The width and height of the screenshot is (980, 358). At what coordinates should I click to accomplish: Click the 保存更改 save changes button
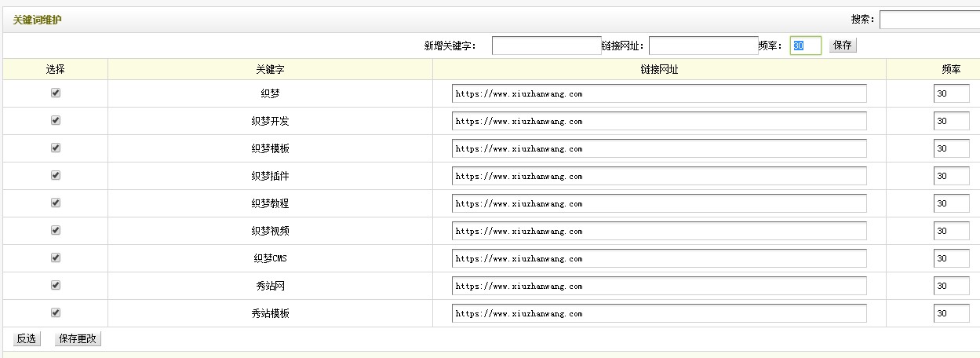coord(78,339)
